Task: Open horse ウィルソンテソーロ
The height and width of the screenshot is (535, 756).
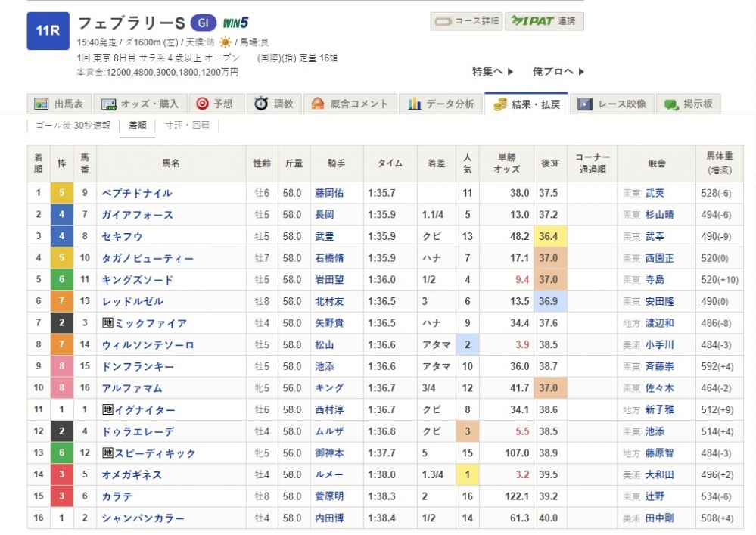Action: tap(148, 344)
